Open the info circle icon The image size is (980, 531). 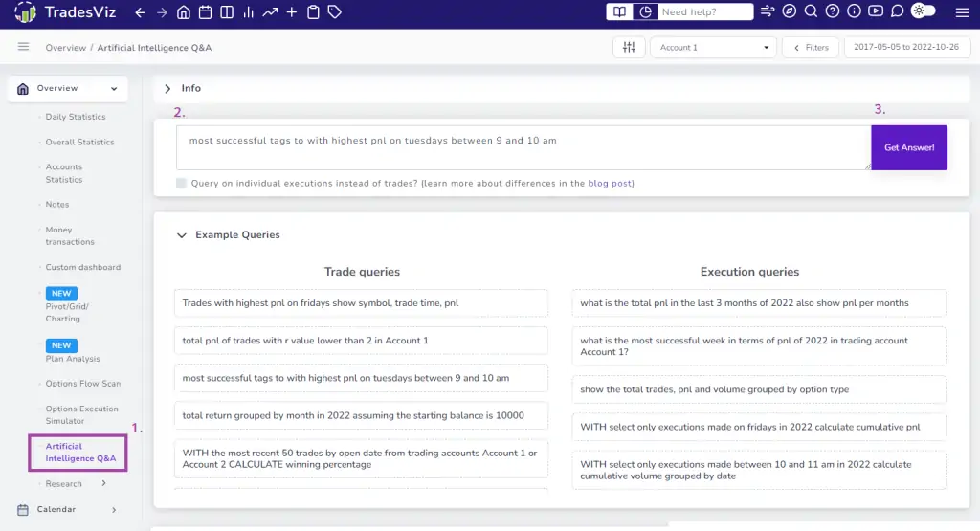click(854, 11)
